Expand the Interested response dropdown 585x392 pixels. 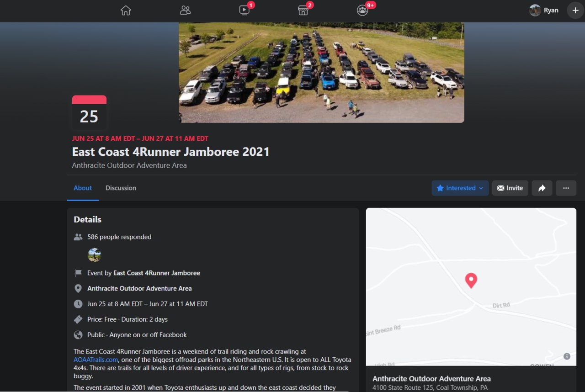click(460, 188)
